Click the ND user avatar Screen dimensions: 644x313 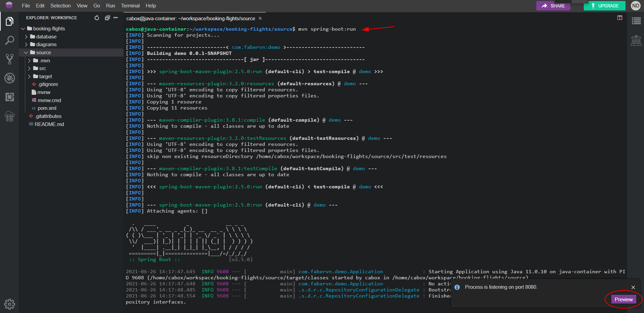coord(636,6)
